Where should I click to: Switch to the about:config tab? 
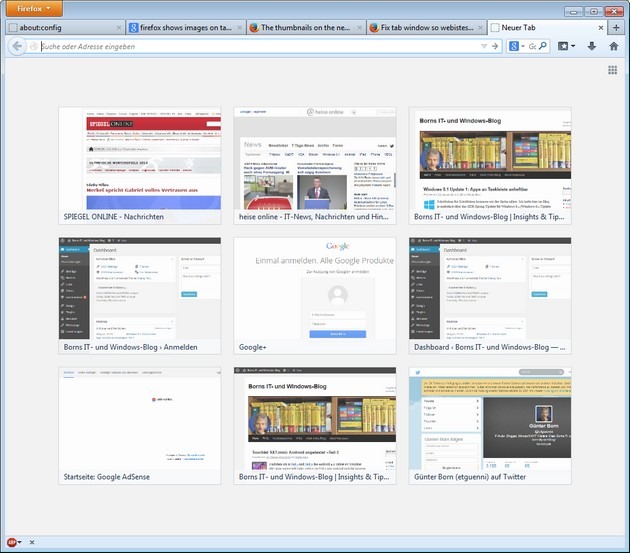coord(62,28)
